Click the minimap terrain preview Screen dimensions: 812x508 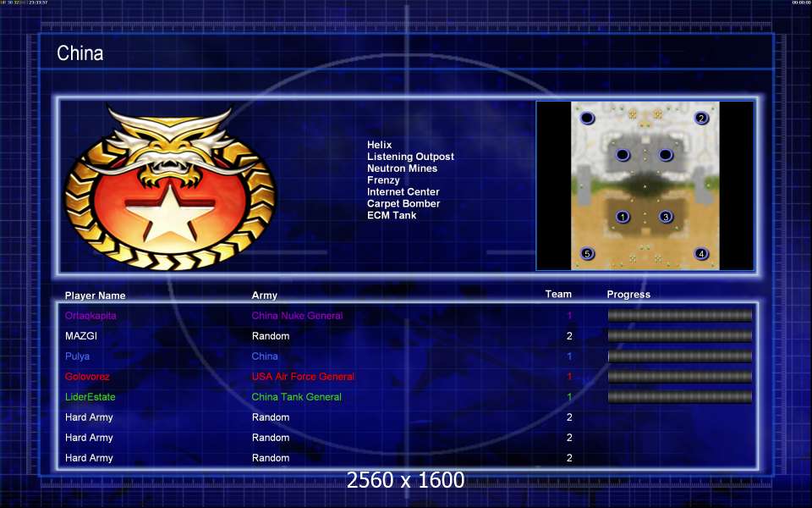[x=645, y=185]
